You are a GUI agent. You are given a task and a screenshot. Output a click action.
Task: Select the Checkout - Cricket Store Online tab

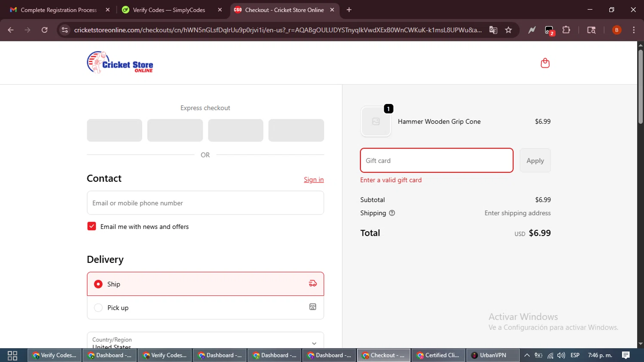(x=284, y=10)
